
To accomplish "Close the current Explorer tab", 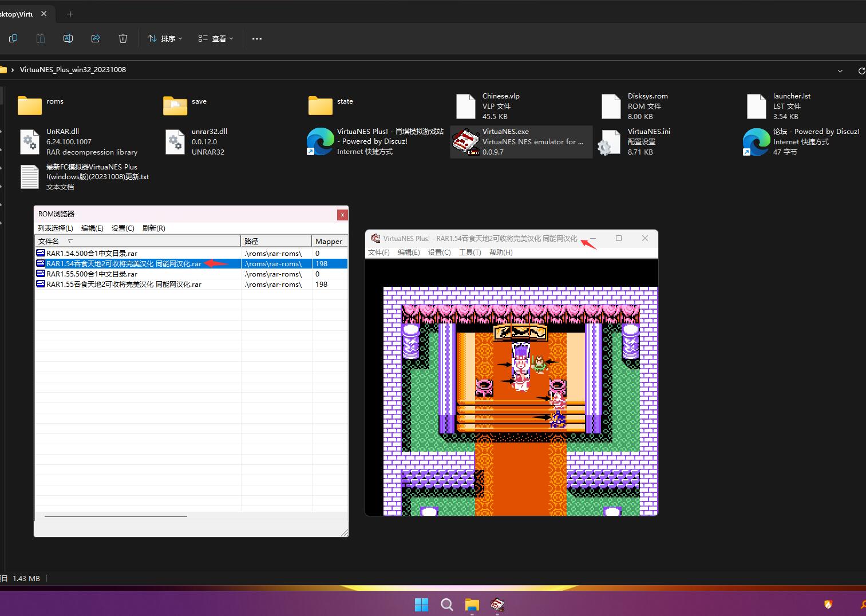I will [x=44, y=14].
